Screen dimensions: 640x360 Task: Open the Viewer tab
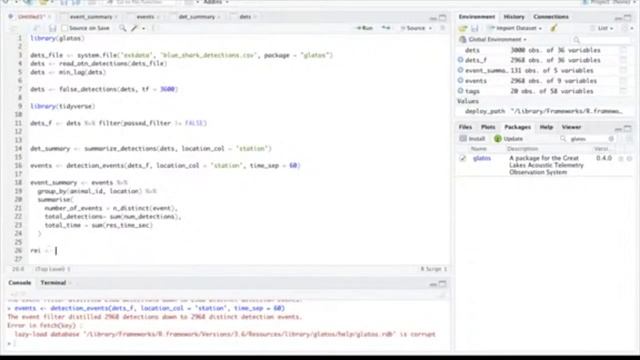[x=571, y=127]
